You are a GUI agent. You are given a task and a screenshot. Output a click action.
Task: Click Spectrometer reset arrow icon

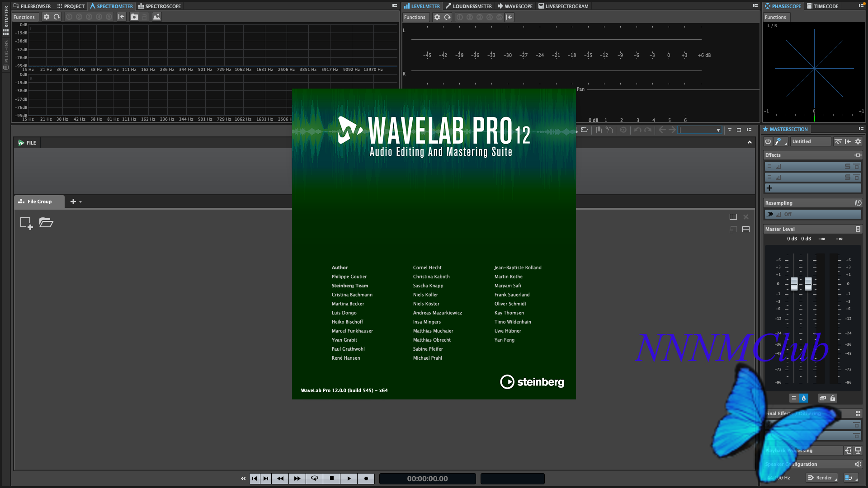point(57,17)
